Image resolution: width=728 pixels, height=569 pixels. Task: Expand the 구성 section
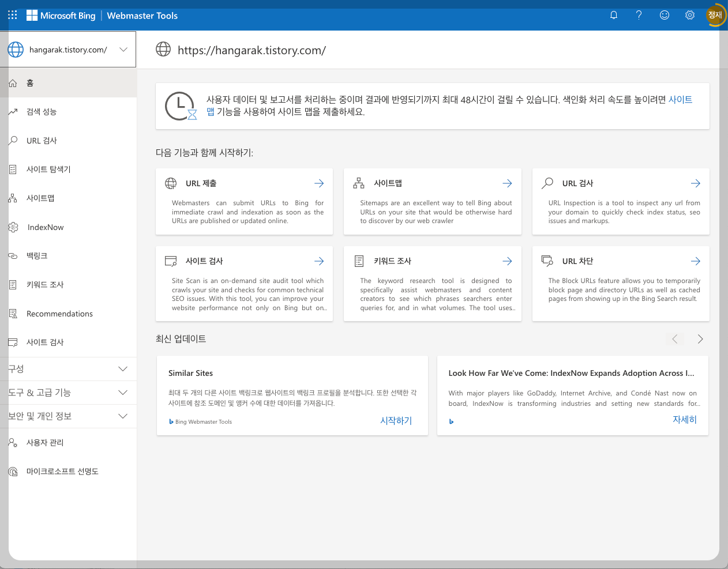click(x=68, y=369)
